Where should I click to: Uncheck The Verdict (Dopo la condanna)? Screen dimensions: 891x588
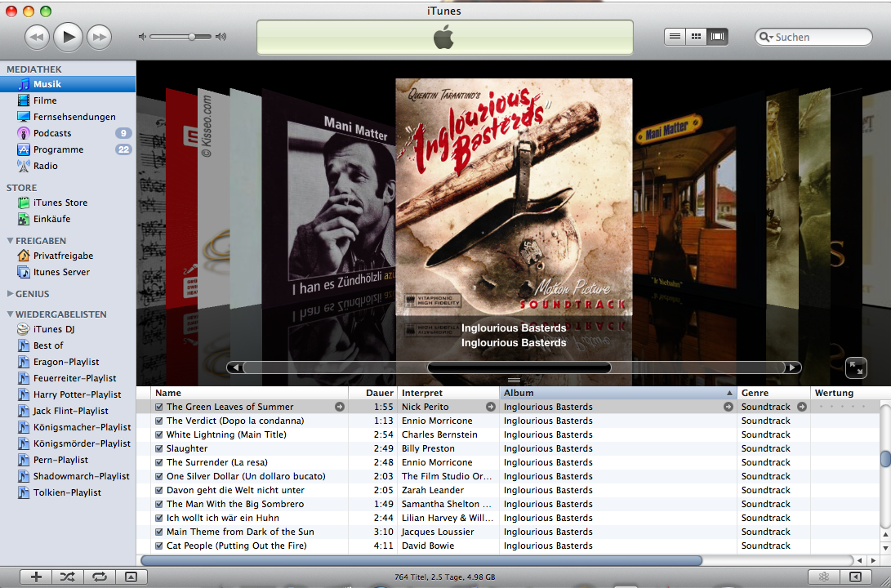pyautogui.click(x=159, y=421)
